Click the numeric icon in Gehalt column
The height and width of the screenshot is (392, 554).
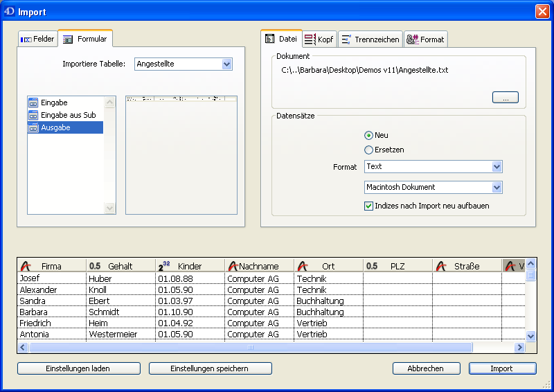click(x=95, y=266)
